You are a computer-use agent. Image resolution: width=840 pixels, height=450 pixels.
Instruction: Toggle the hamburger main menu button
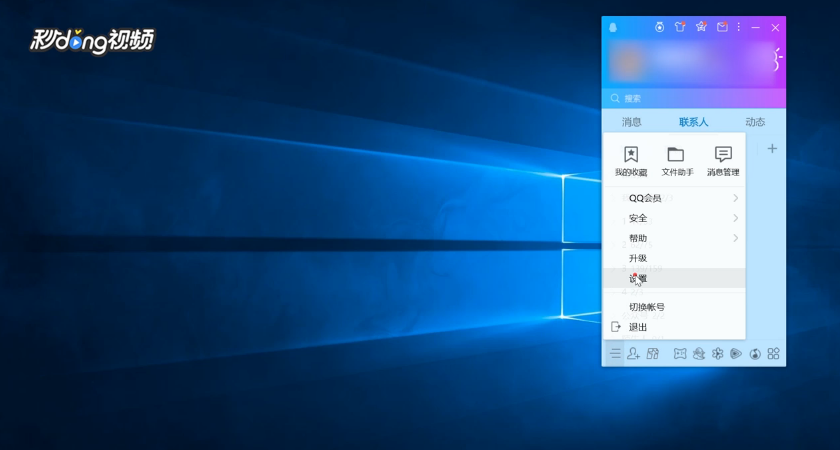(615, 354)
